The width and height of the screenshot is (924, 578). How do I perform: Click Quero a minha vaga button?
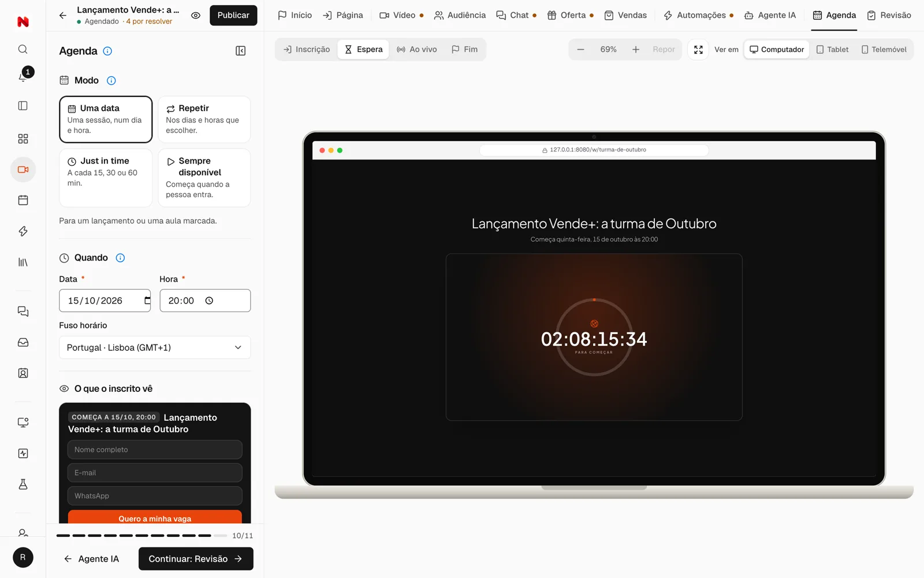click(155, 517)
